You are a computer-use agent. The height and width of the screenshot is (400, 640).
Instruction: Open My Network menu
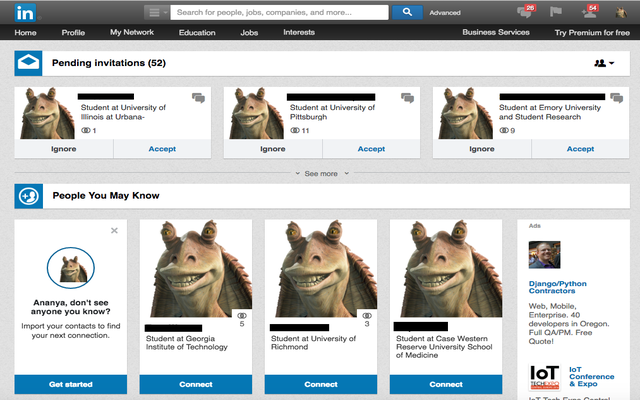[132, 32]
